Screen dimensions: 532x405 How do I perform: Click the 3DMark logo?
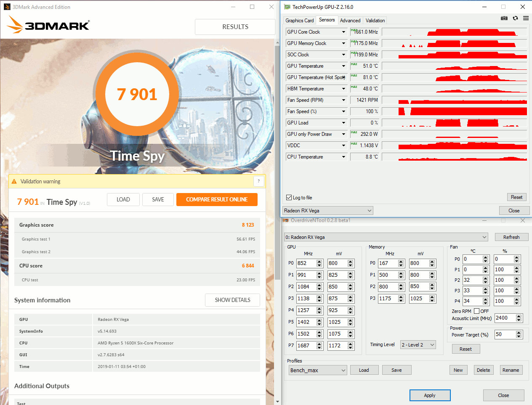pos(48,25)
